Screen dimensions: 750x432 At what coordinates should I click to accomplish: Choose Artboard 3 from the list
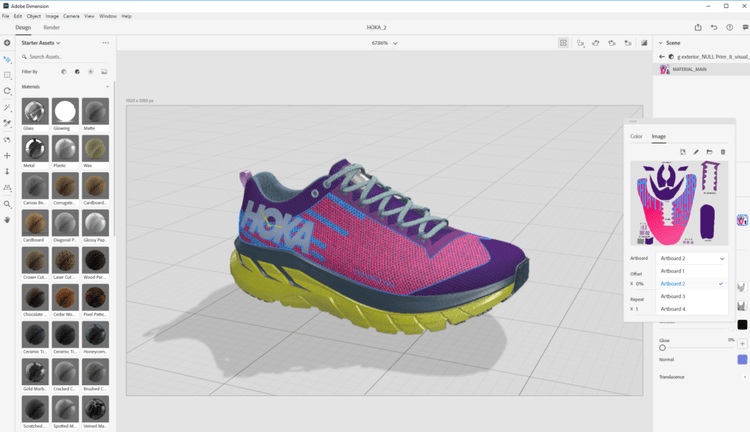click(x=673, y=296)
